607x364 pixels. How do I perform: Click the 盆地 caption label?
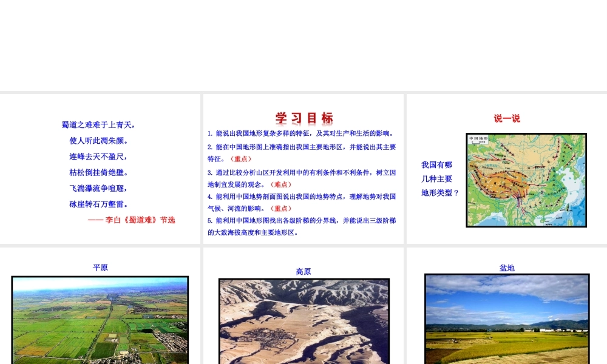pos(507,268)
